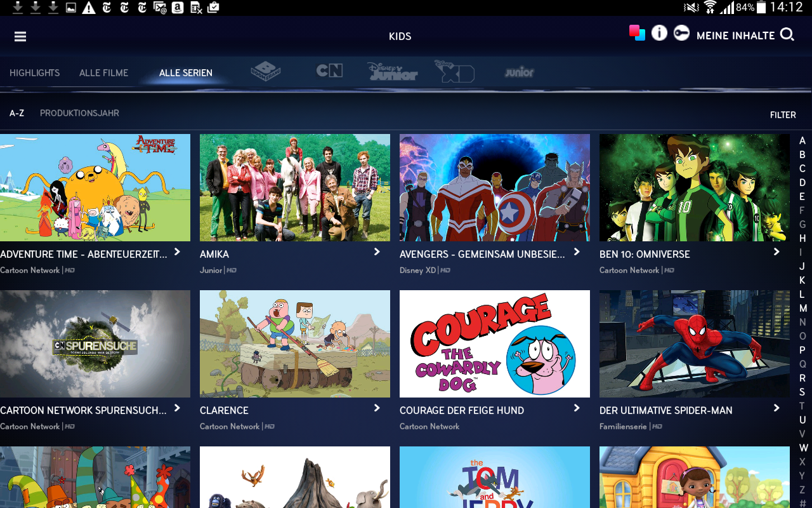Image resolution: width=812 pixels, height=508 pixels.
Task: Filter by Boomerang channel logo
Action: pyautogui.click(x=265, y=71)
